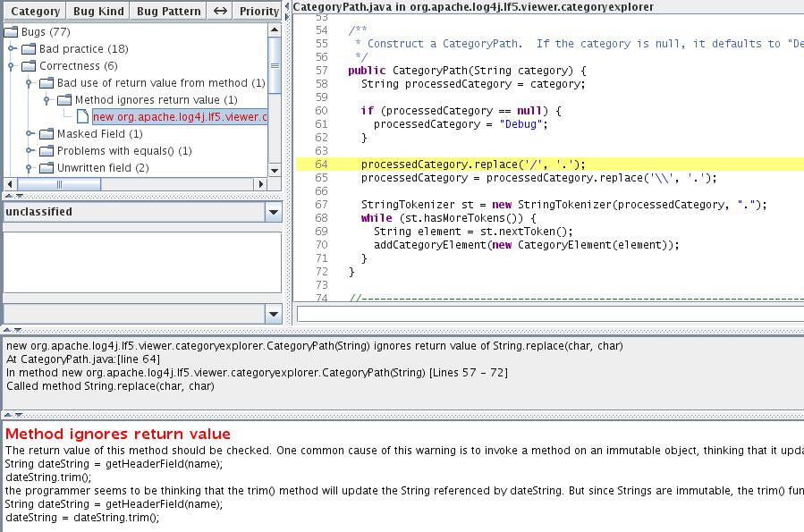Click 'Called method String.replace(char, char)' line

click(x=110, y=386)
